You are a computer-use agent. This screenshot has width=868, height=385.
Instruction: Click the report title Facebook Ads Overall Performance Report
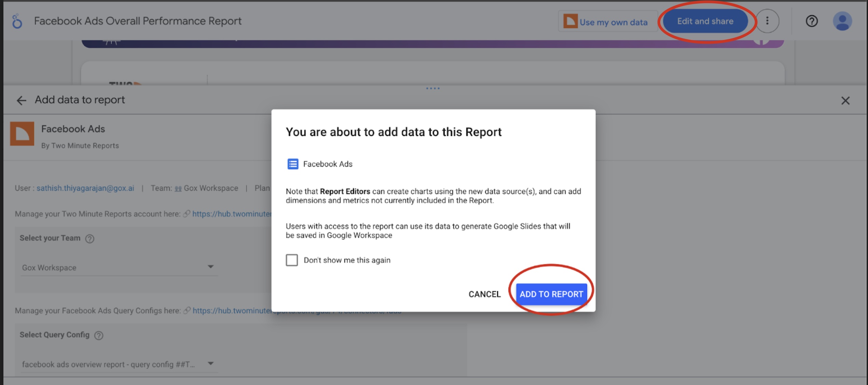coord(138,21)
